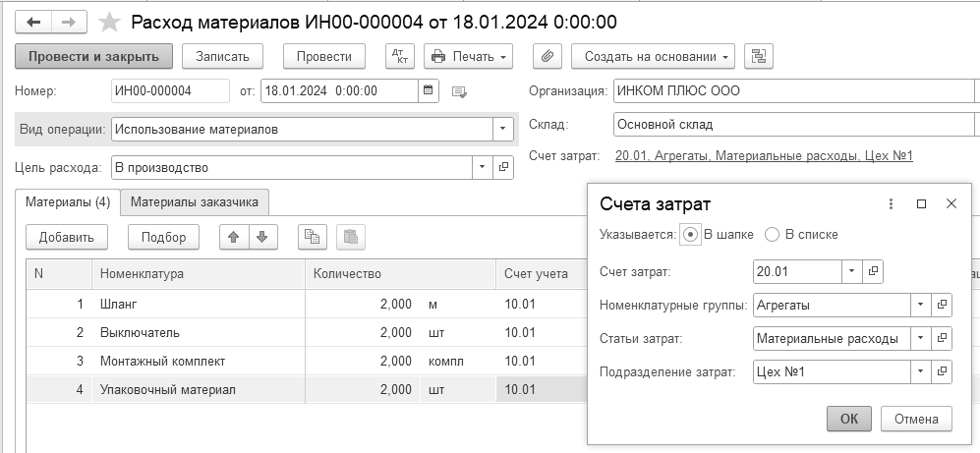This screenshot has height=453, width=980.
Task: Open calendar picker for document date
Action: [429, 90]
